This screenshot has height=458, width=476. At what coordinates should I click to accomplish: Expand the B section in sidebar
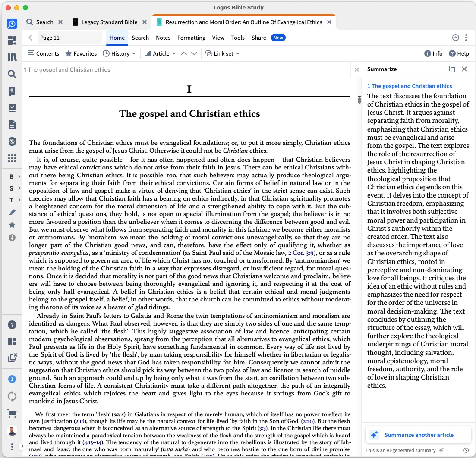(15, 176)
